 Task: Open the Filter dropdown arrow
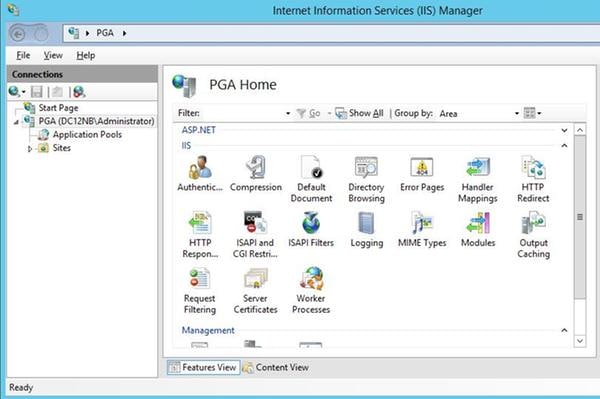288,114
